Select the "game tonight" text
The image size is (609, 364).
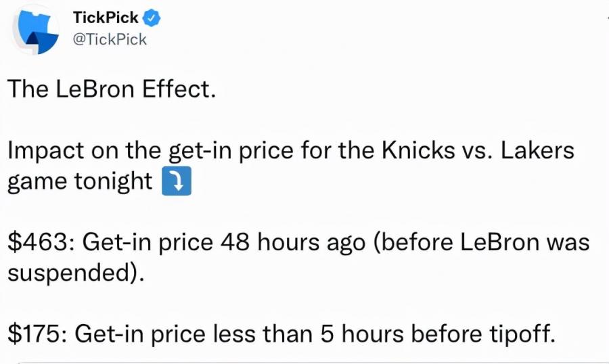(x=80, y=182)
